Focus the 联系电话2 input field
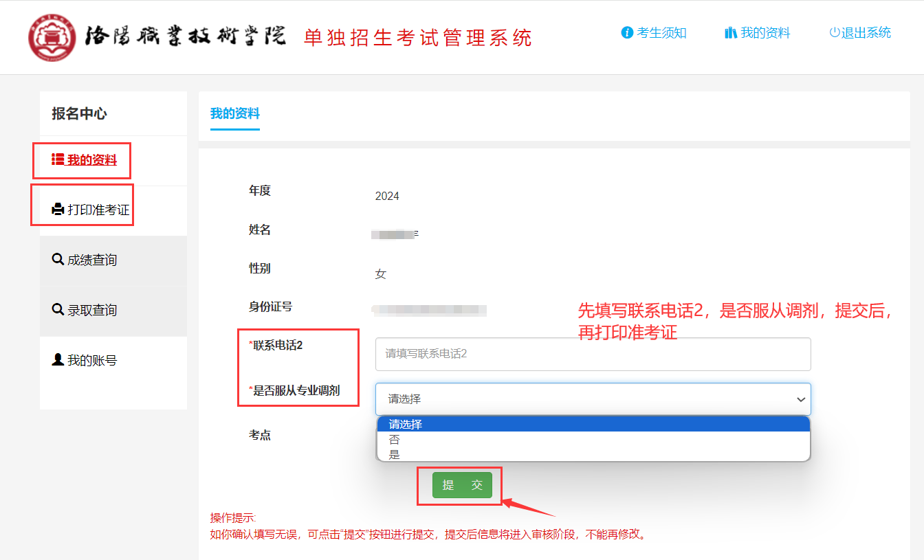This screenshot has width=924, height=560. pos(593,354)
